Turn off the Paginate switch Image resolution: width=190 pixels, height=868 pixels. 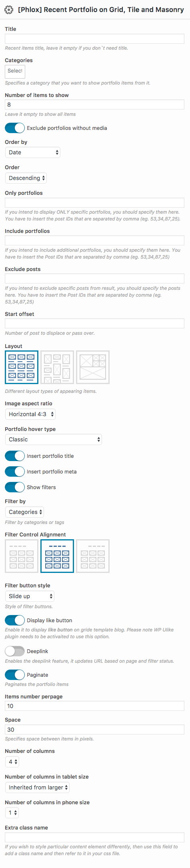pyautogui.click(x=15, y=675)
